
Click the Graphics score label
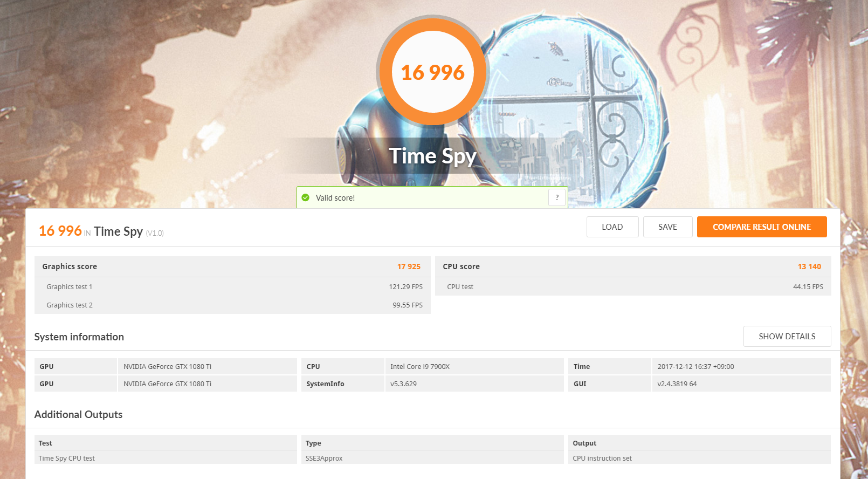pos(70,266)
